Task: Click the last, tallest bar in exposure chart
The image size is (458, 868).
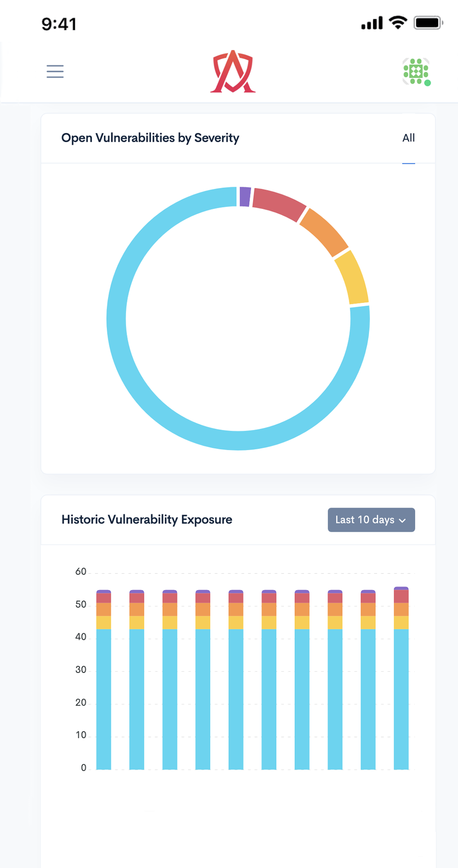Action: [401, 678]
